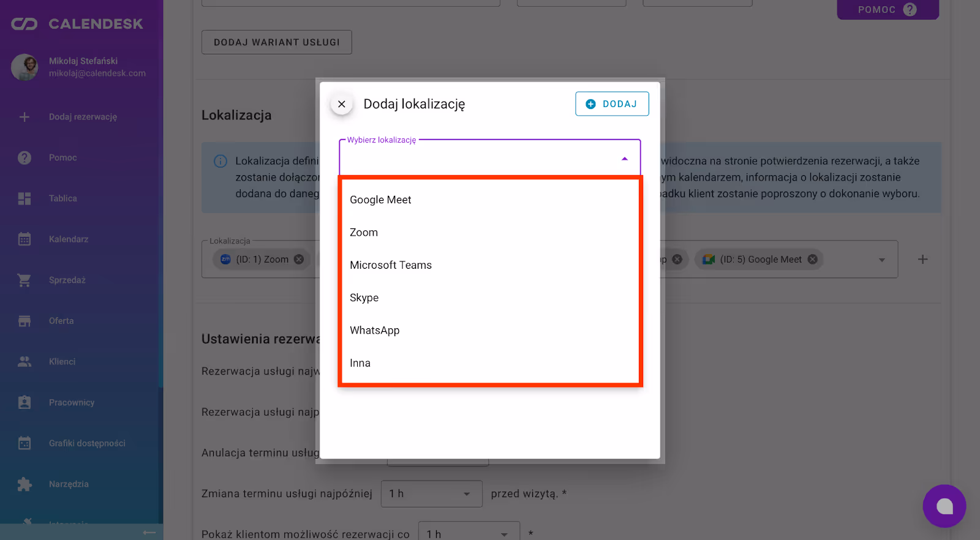
Task: Close the Dodaj lokalizację dialog
Action: tap(342, 104)
